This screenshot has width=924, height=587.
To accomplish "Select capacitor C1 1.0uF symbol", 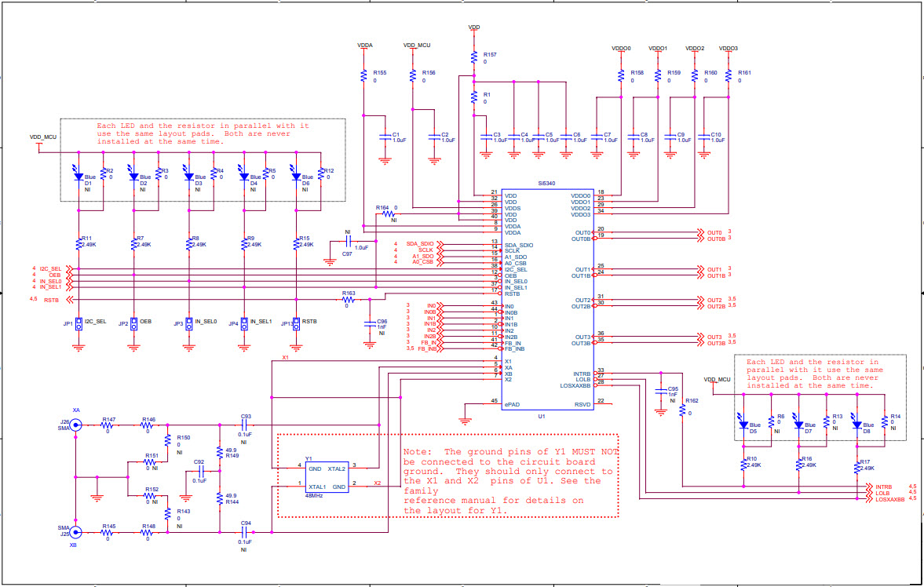I will pyautogui.click(x=385, y=137).
